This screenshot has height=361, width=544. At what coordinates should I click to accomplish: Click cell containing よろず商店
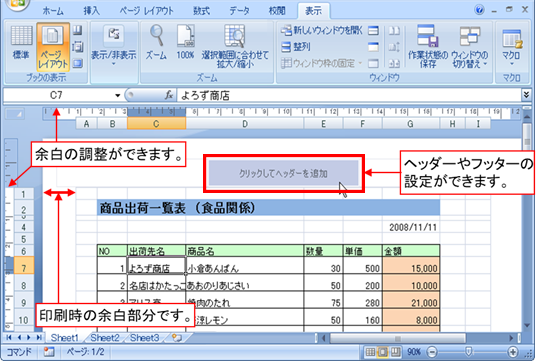coord(156,265)
